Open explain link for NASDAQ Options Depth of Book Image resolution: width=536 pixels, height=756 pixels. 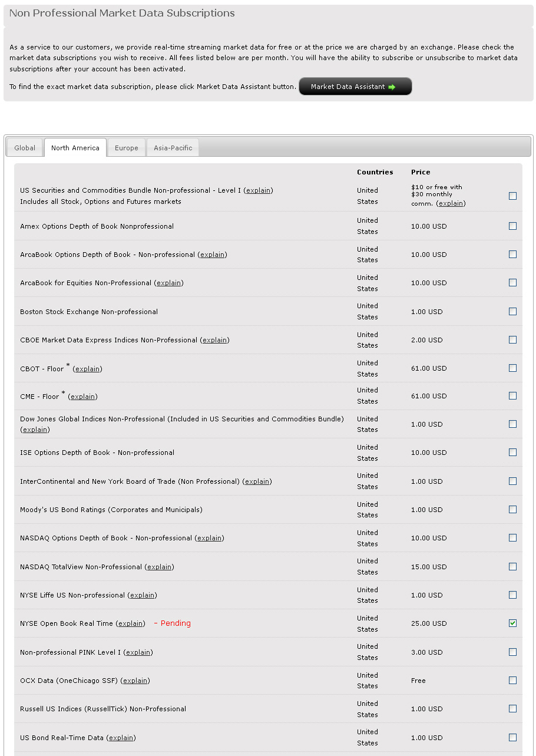[209, 538]
